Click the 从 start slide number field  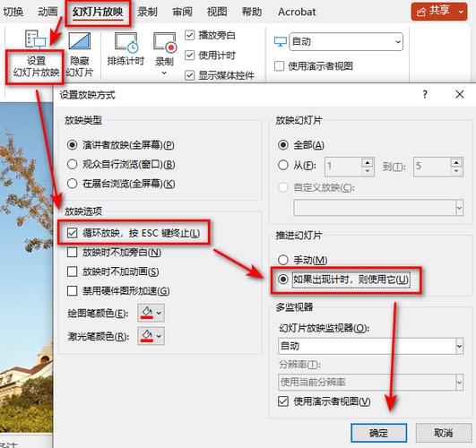coord(343,167)
